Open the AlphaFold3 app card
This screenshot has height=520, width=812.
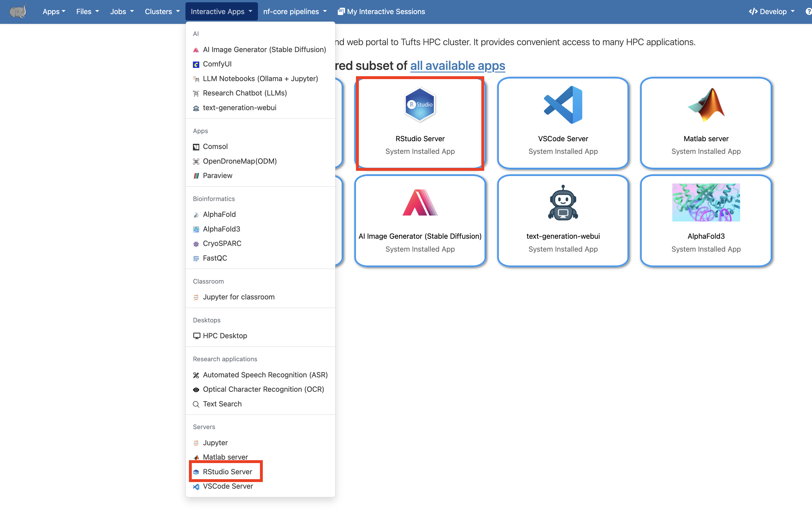point(706,221)
